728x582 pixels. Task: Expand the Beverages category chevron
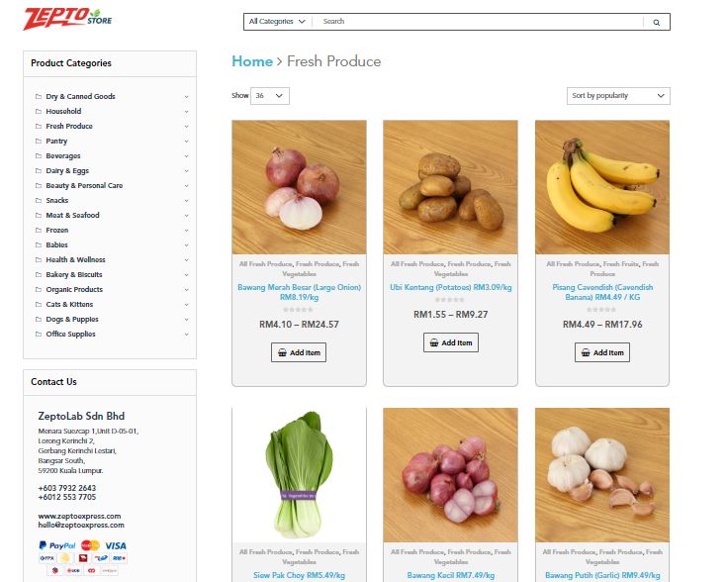[186, 156]
